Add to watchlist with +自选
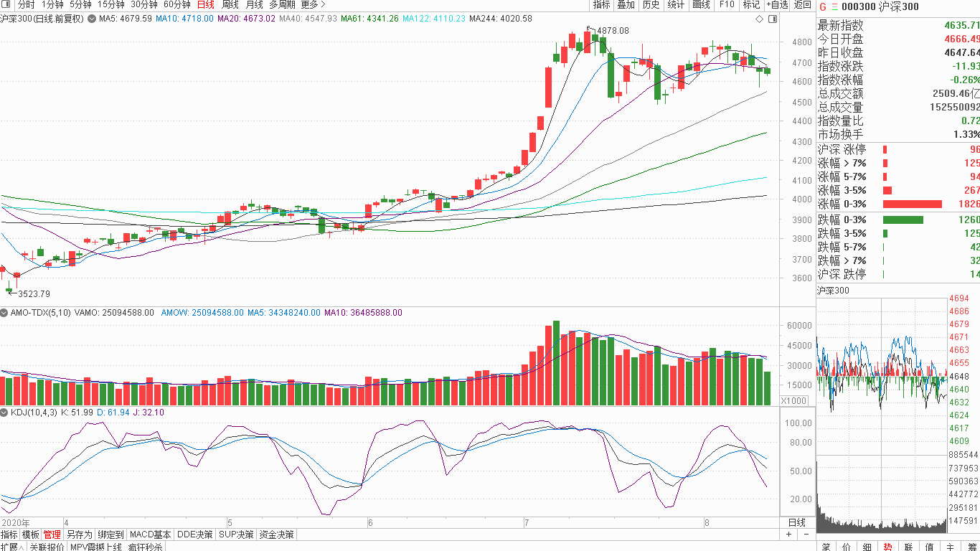 tap(777, 5)
